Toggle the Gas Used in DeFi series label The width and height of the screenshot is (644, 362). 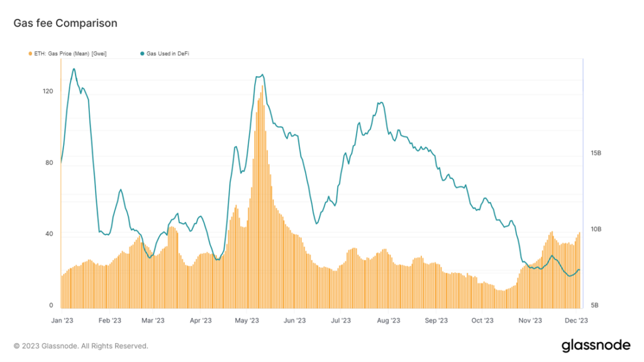pos(168,54)
